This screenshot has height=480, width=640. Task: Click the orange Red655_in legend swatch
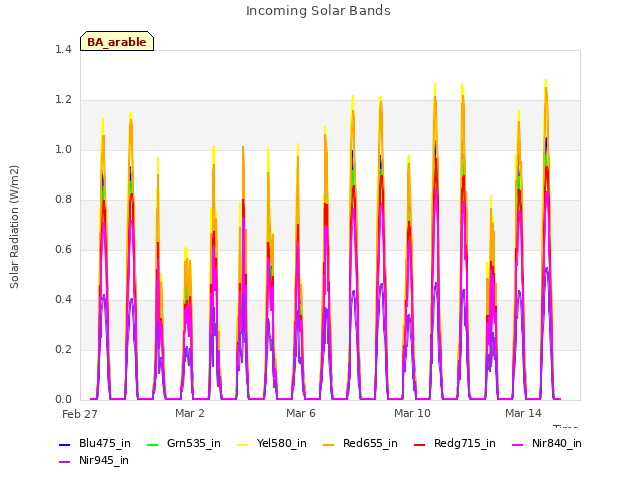(x=329, y=444)
